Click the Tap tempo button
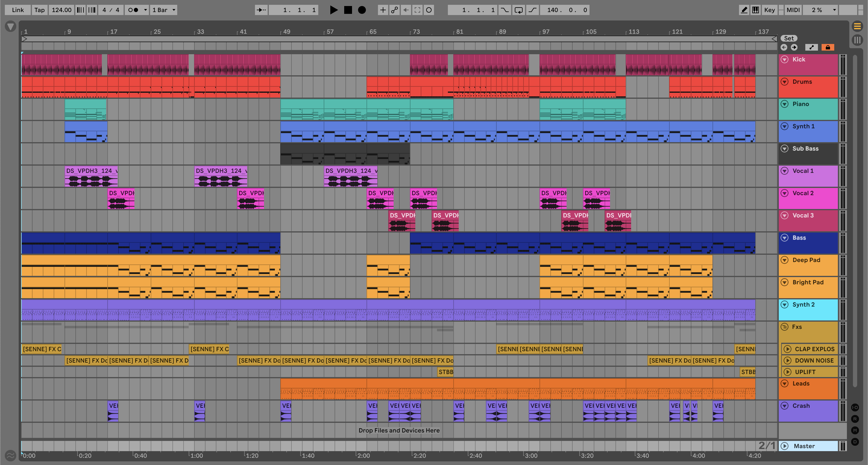Viewport: 868px width, 465px height. 39,10
